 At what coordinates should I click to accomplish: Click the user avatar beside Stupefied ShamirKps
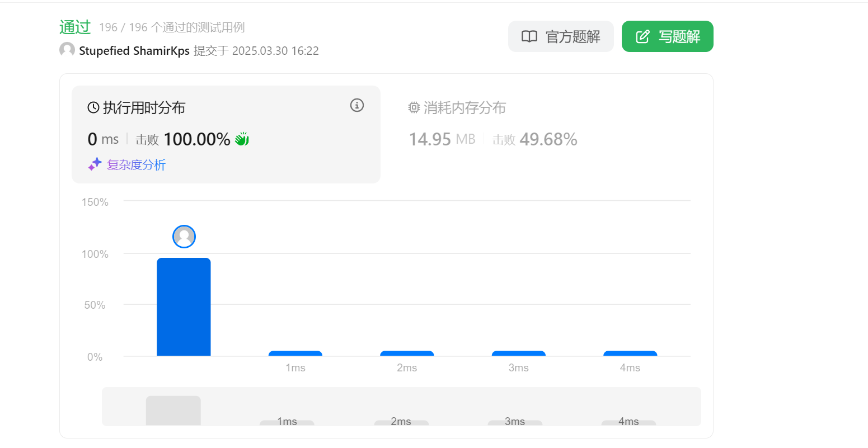pos(67,50)
